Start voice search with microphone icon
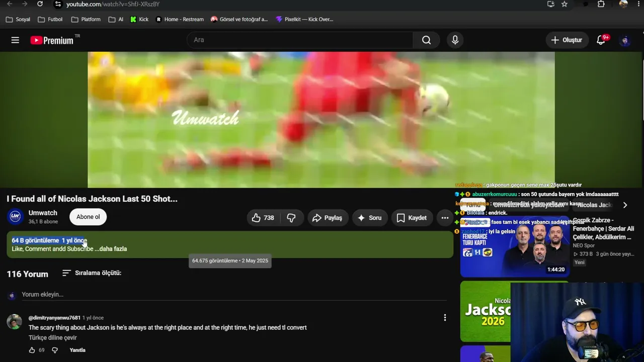Viewport: 644px width, 362px height. [x=455, y=40]
